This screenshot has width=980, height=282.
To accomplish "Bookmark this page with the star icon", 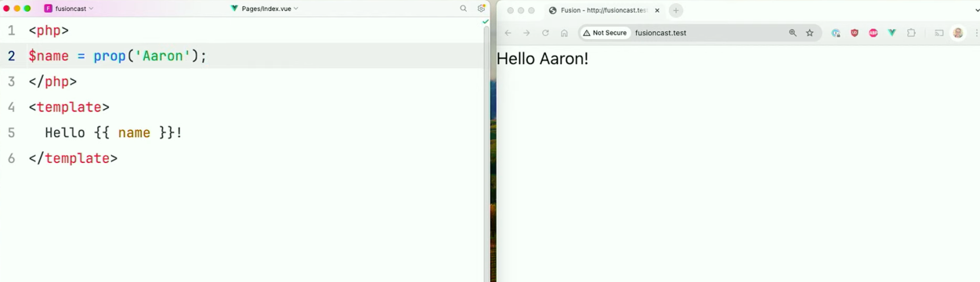I will [810, 33].
